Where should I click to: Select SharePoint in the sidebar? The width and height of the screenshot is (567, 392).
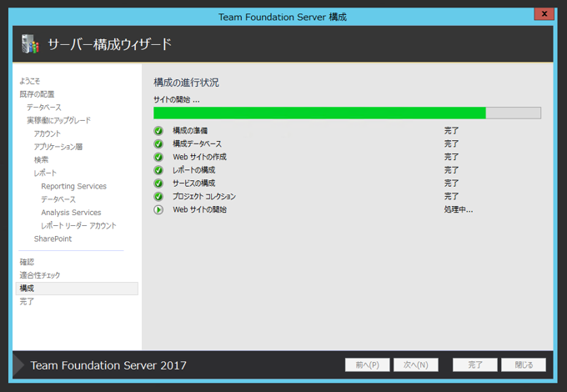pyautogui.click(x=53, y=239)
